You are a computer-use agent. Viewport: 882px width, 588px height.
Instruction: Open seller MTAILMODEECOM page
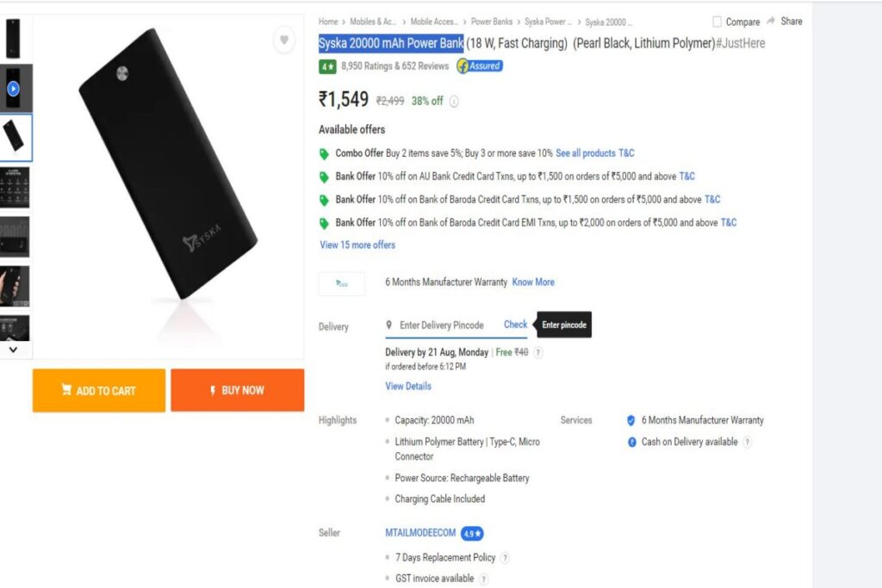420,532
